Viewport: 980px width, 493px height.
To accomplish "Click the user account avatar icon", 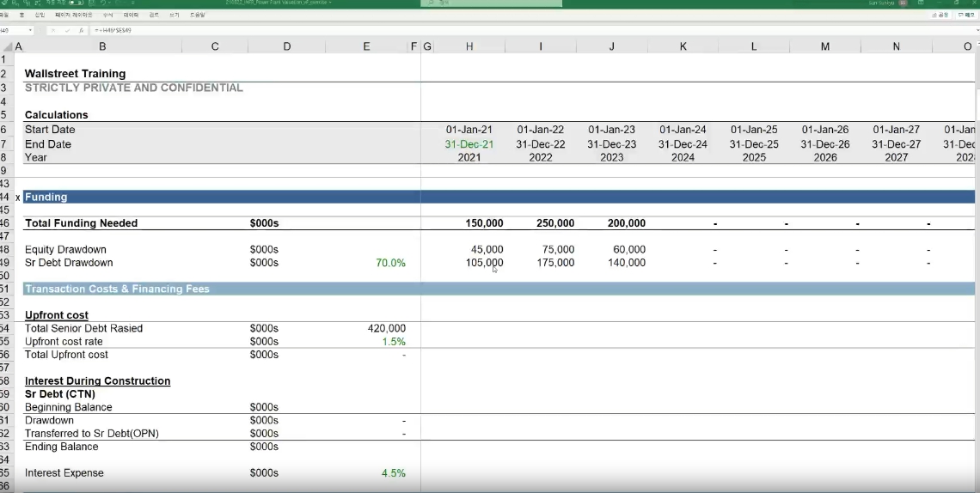I will pos(903,3).
